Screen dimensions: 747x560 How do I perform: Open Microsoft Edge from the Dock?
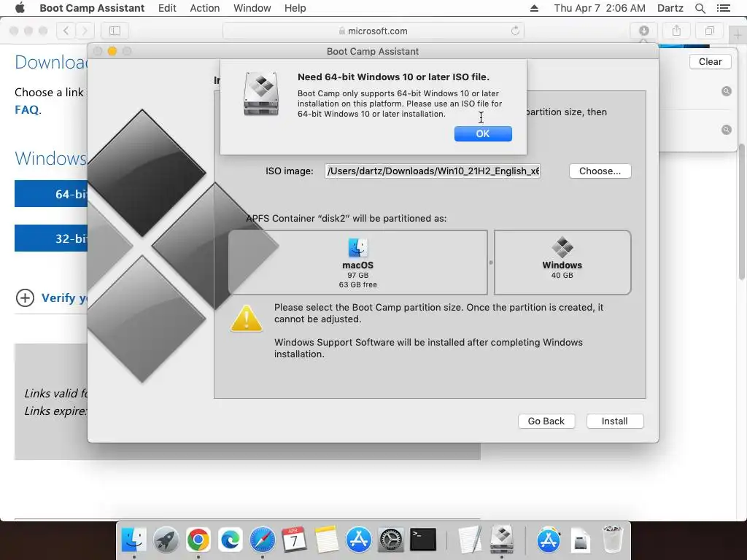pos(231,540)
